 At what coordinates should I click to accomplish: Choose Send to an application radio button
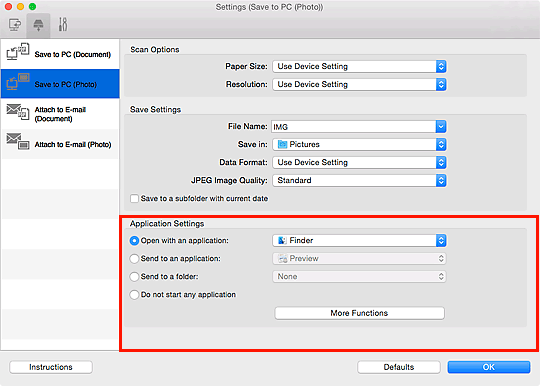pyautogui.click(x=134, y=259)
